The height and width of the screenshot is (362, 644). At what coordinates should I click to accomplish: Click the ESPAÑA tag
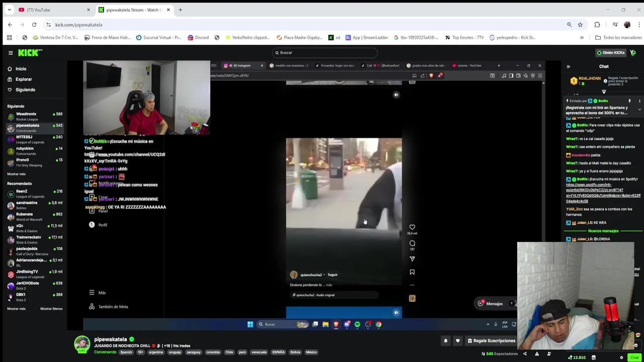point(278,352)
